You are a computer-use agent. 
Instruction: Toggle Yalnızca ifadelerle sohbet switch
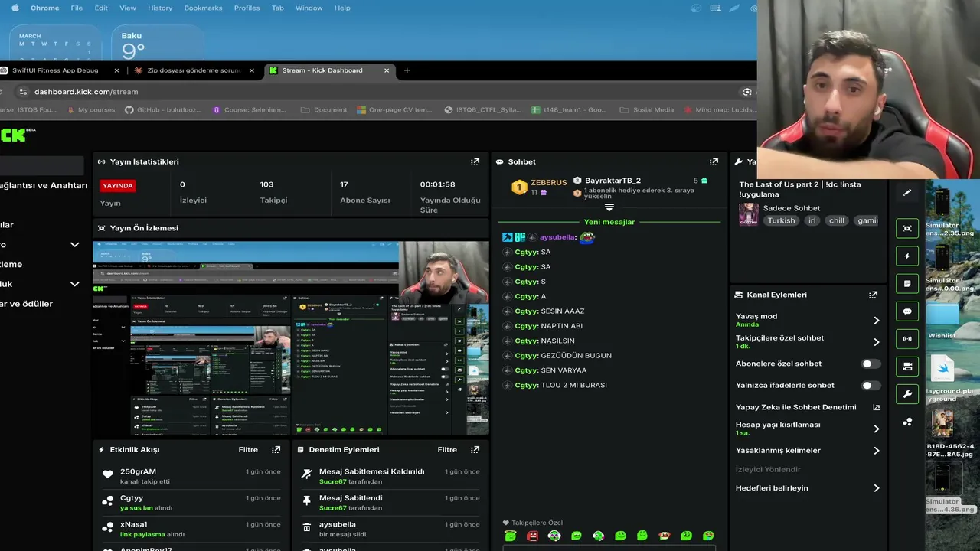tap(871, 385)
